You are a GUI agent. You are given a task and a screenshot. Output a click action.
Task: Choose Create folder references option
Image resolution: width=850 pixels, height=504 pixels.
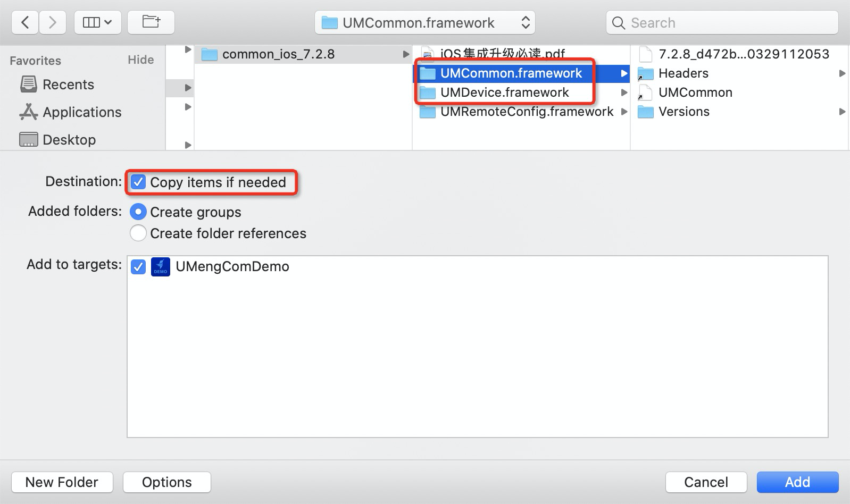tap(138, 233)
